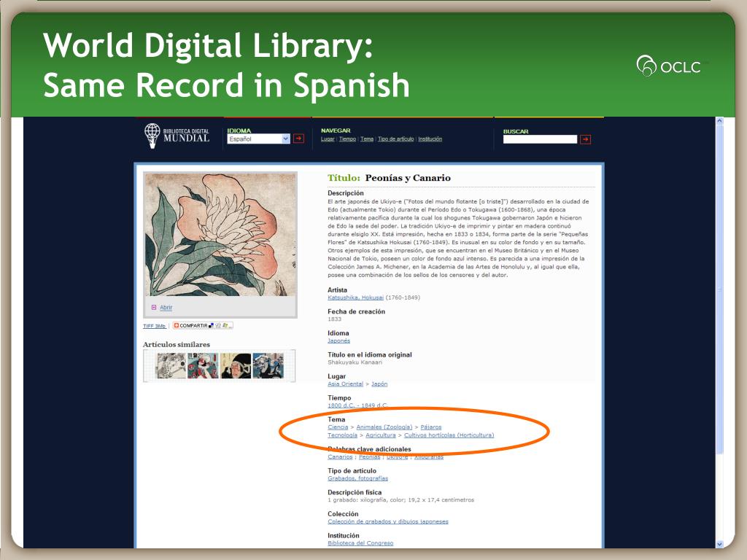The width and height of the screenshot is (747, 560).
Task: Click the red arrow next to Idioma dropdown
Action: [298, 139]
